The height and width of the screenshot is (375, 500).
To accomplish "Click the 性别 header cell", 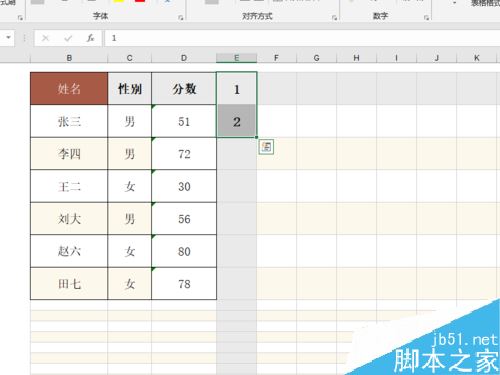I will coord(130,89).
